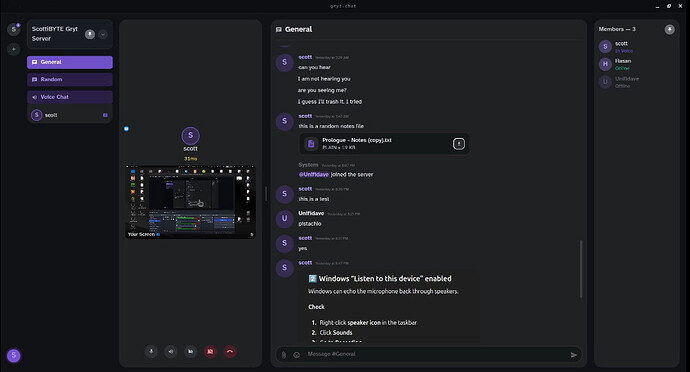The height and width of the screenshot is (372, 690).
Task: Open Hasan in the Members list
Action: coord(636,64)
